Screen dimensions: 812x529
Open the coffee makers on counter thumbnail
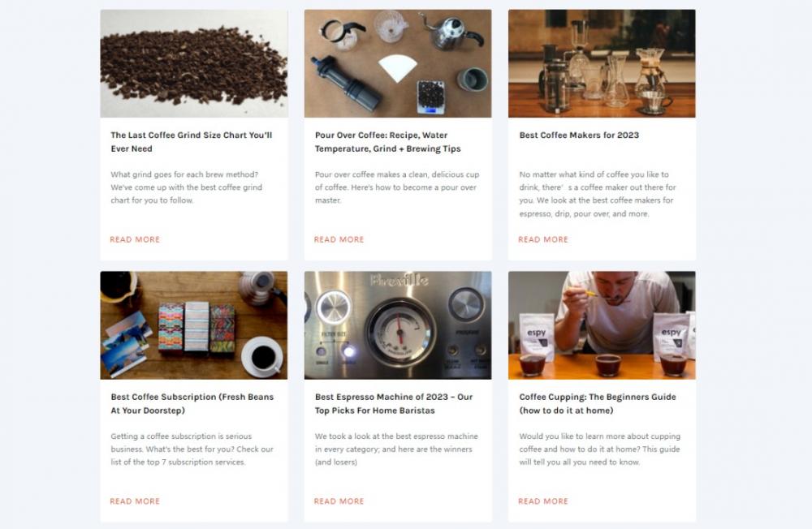pyautogui.click(x=602, y=63)
